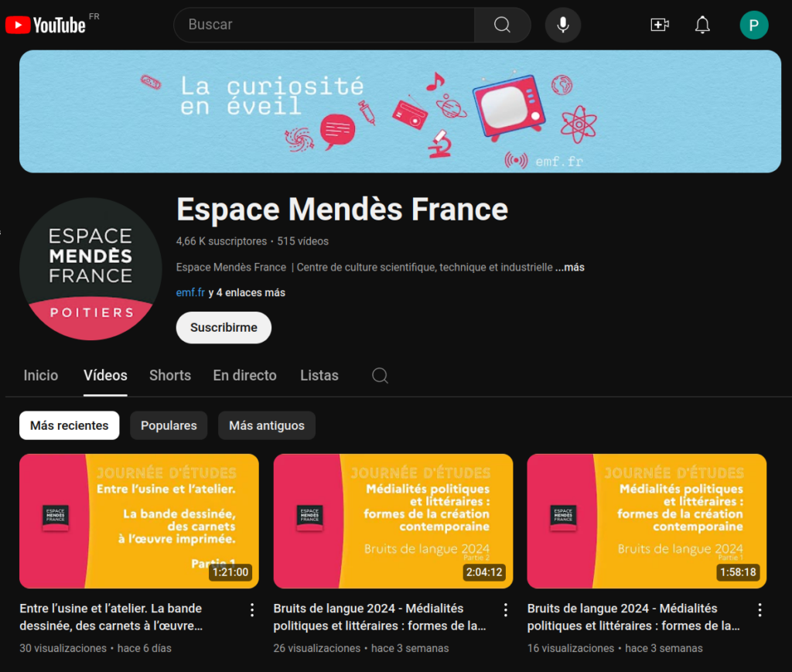Start voice search with microphone icon
This screenshot has width=792, height=672.
click(x=563, y=25)
